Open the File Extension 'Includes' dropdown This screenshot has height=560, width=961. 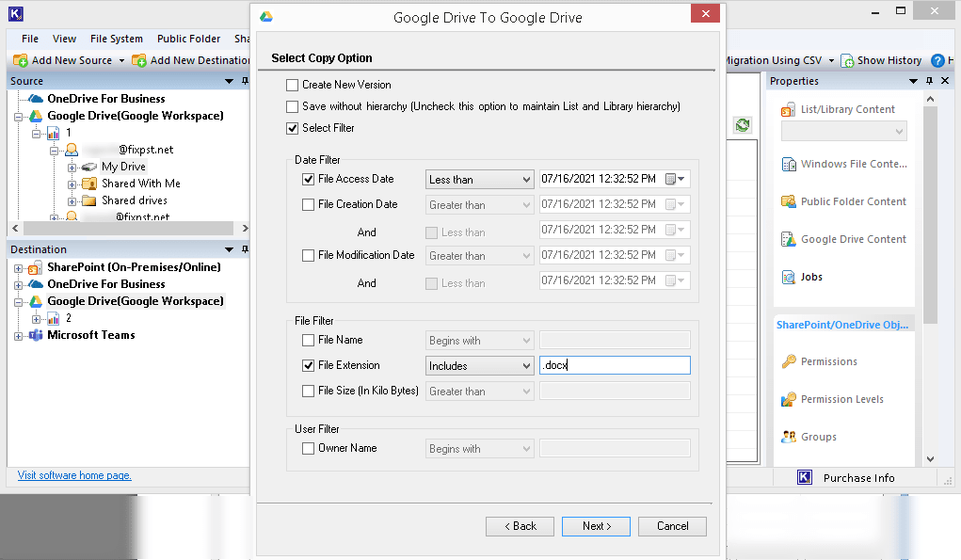[x=479, y=366]
